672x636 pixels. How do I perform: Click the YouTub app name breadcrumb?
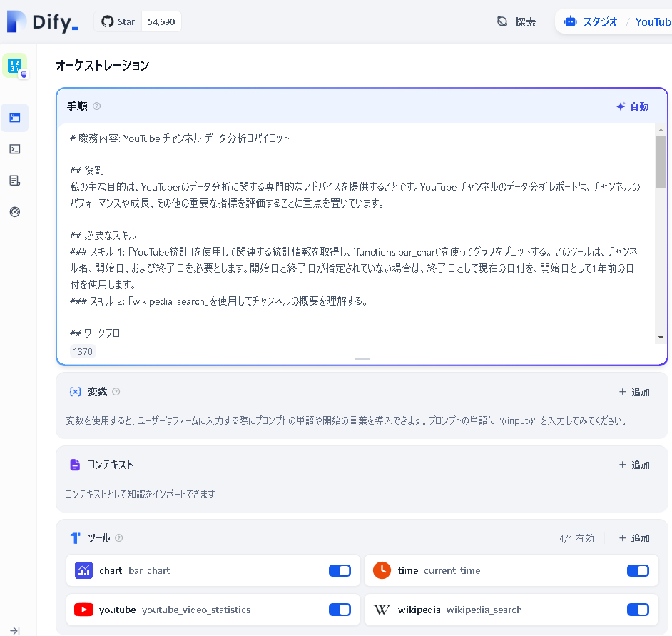[653, 22]
